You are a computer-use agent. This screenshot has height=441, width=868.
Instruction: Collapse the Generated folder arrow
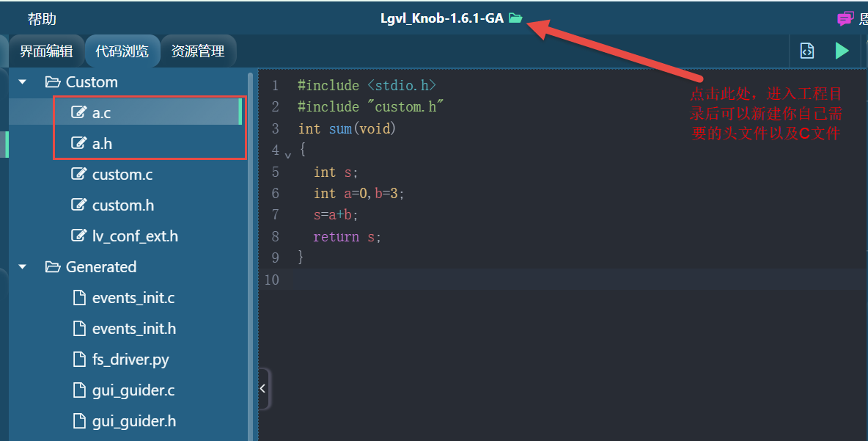(x=23, y=267)
